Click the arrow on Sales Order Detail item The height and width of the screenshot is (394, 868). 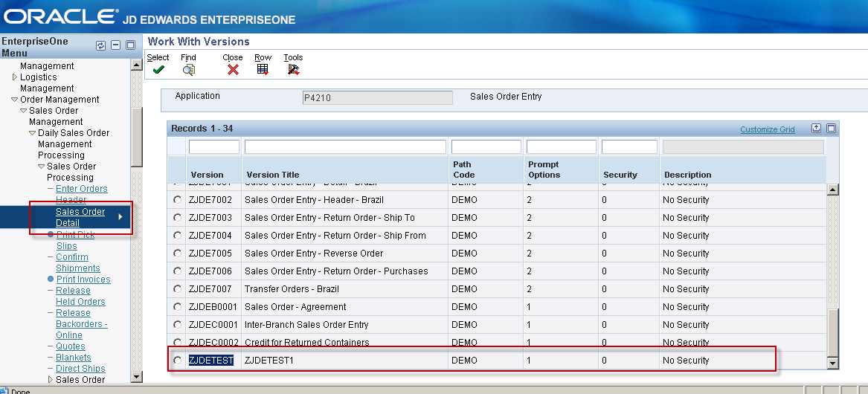click(120, 217)
